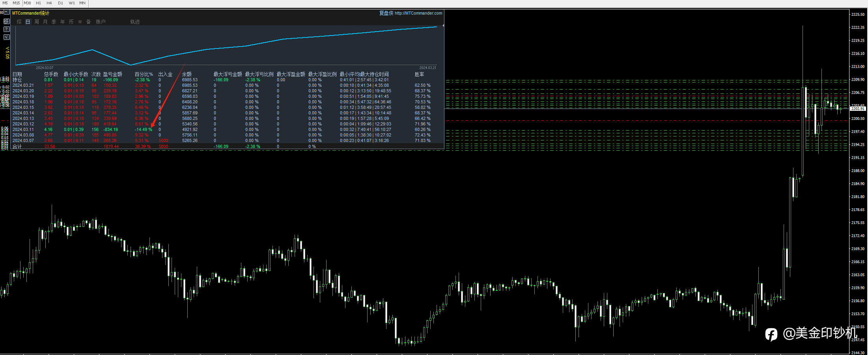Screen dimensions: 868x355
Task: Open help with the question mark icon
Action: point(6,29)
